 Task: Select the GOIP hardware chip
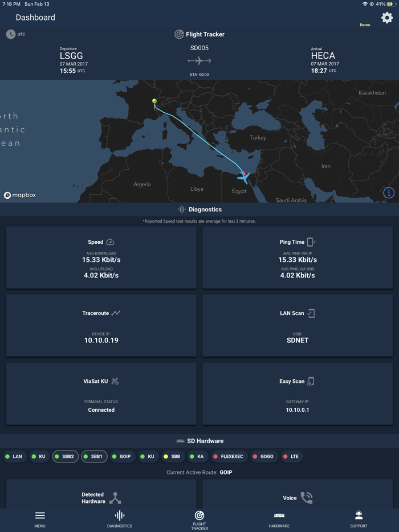click(x=123, y=456)
